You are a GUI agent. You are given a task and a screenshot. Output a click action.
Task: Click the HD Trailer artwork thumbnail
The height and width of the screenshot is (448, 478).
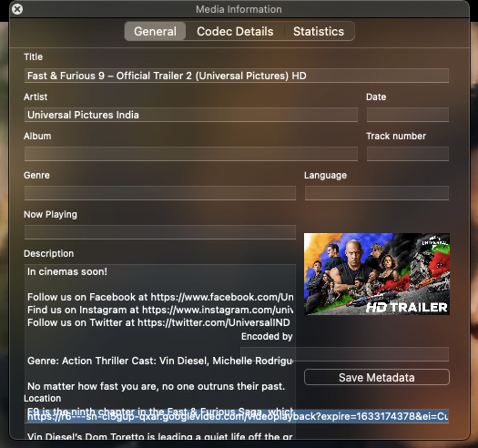377,274
